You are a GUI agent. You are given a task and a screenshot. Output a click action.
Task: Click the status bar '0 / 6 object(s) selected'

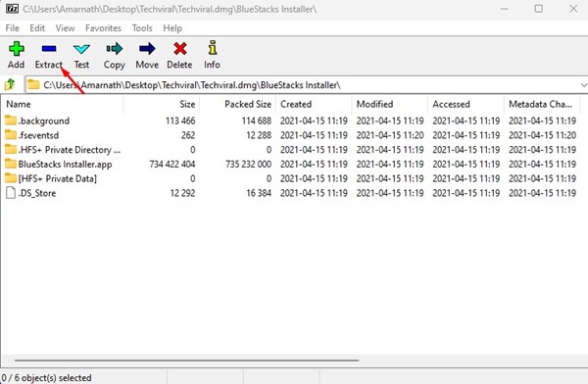coord(46,377)
